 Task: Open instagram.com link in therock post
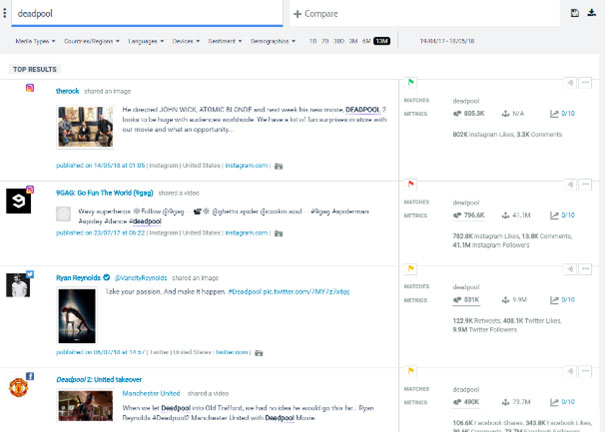point(246,165)
